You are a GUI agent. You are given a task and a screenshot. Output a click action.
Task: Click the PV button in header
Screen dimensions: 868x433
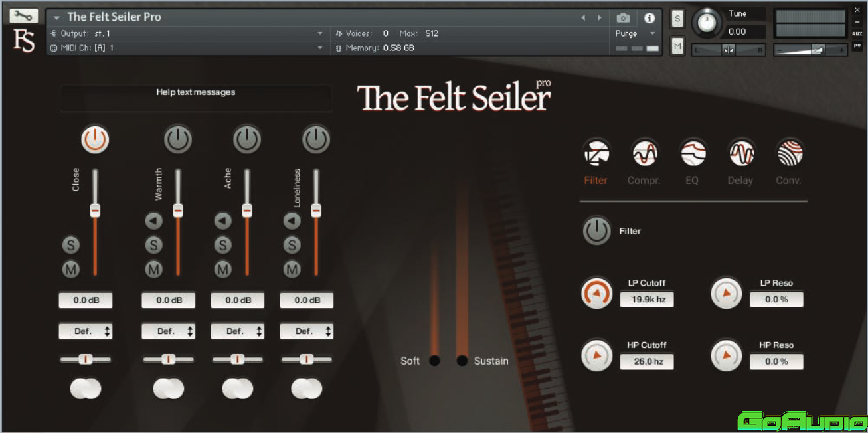click(857, 46)
